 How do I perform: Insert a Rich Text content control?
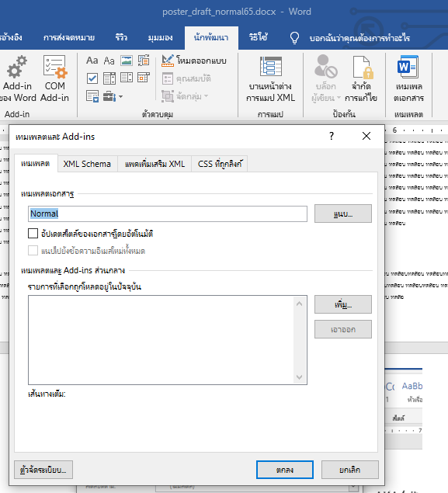(x=92, y=61)
